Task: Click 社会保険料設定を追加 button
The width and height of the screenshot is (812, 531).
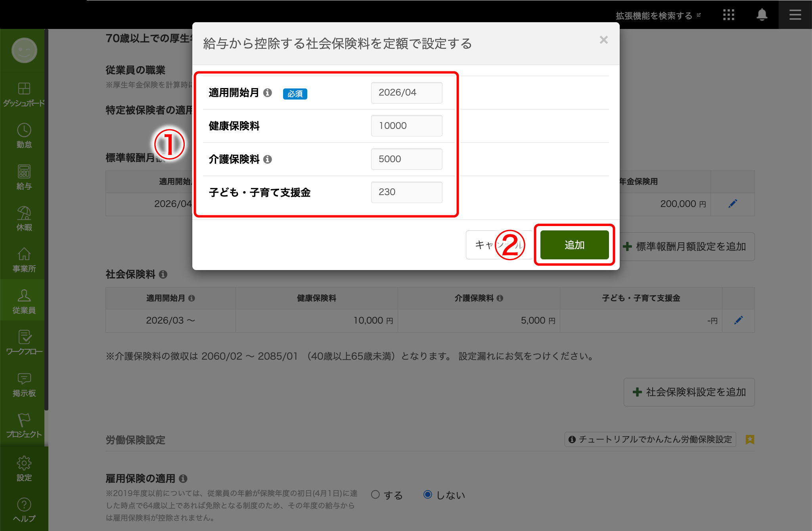Action: (689, 392)
